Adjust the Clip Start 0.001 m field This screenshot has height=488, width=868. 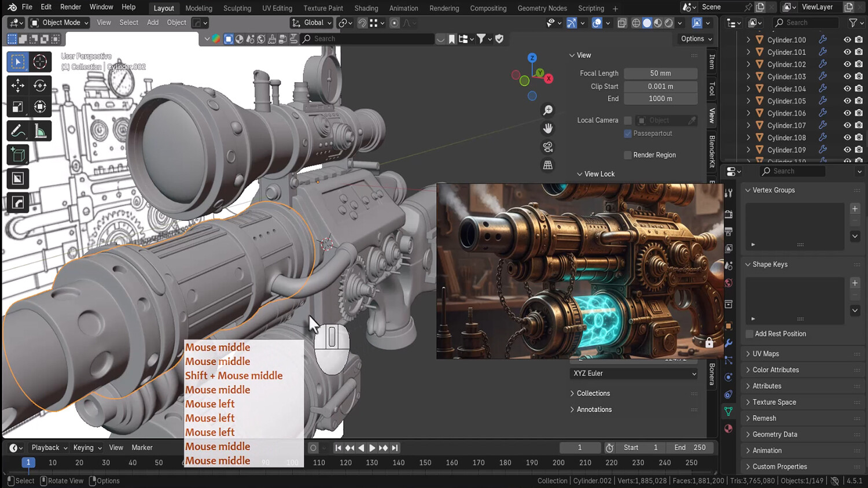click(x=660, y=86)
